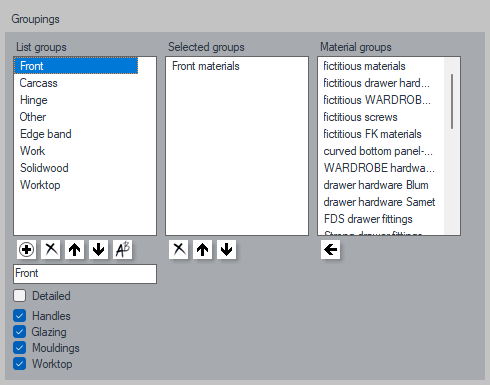Move list group down
490x385 pixels.
[x=99, y=249]
